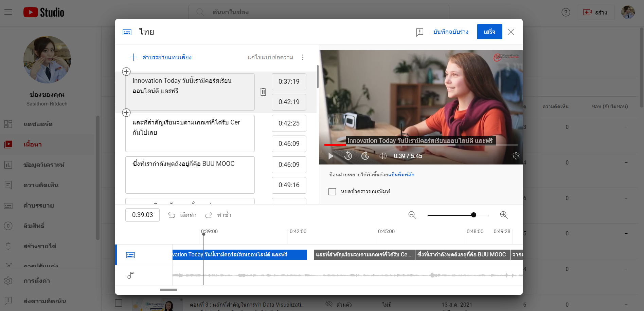Viewport: 644px width, 311px height.
Task: Adjust the timeline zoom slider handle
Action: 473,215
